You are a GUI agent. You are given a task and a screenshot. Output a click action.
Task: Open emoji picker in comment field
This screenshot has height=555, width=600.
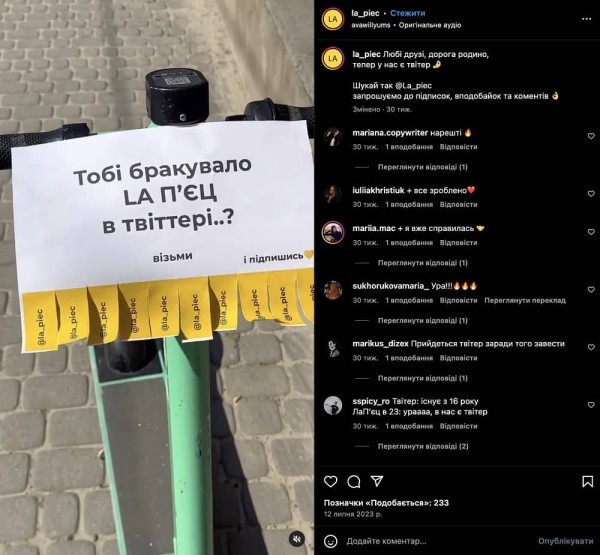(x=331, y=541)
